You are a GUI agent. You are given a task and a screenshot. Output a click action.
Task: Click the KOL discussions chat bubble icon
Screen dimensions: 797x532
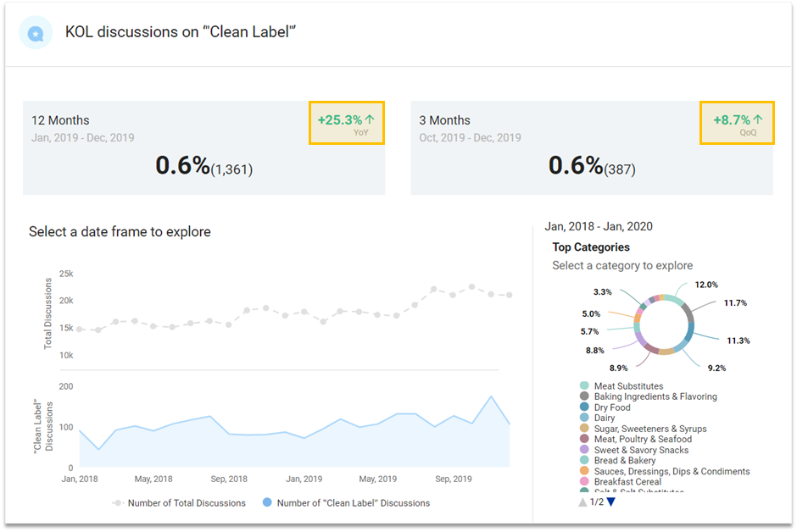click(36, 33)
